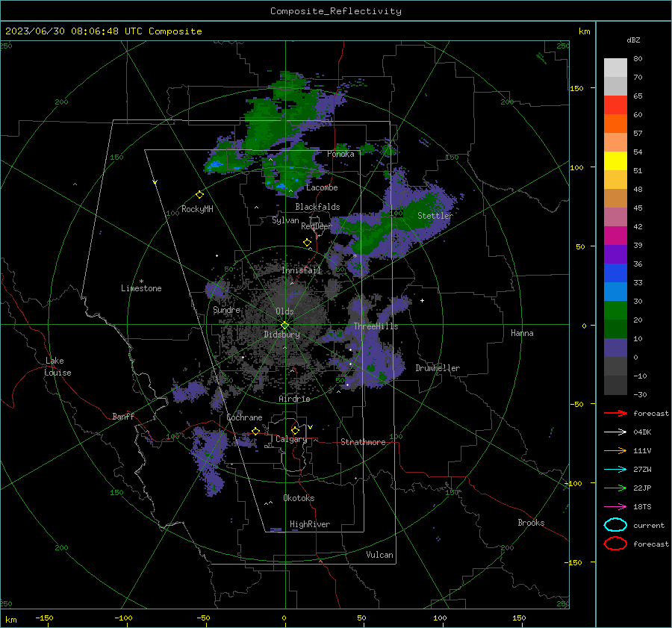672x628 pixels.
Task: Select the orange 57–60 dBZ swatch
Action: [615, 124]
